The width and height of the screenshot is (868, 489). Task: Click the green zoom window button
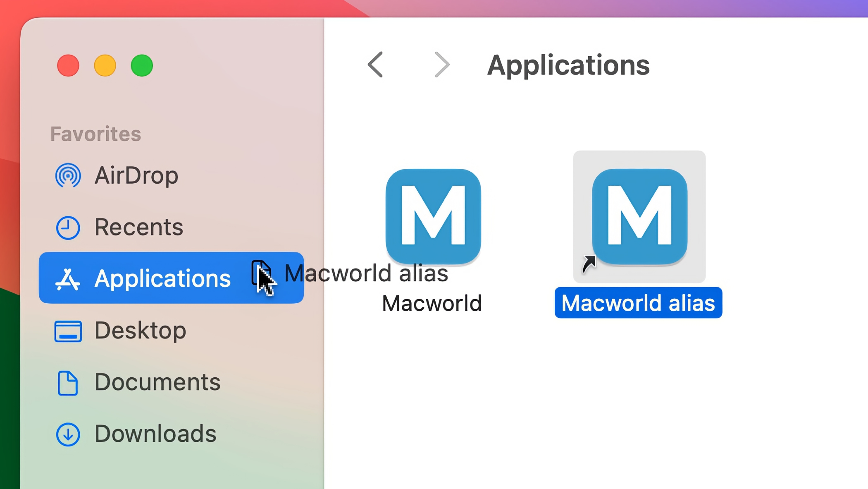coord(142,66)
